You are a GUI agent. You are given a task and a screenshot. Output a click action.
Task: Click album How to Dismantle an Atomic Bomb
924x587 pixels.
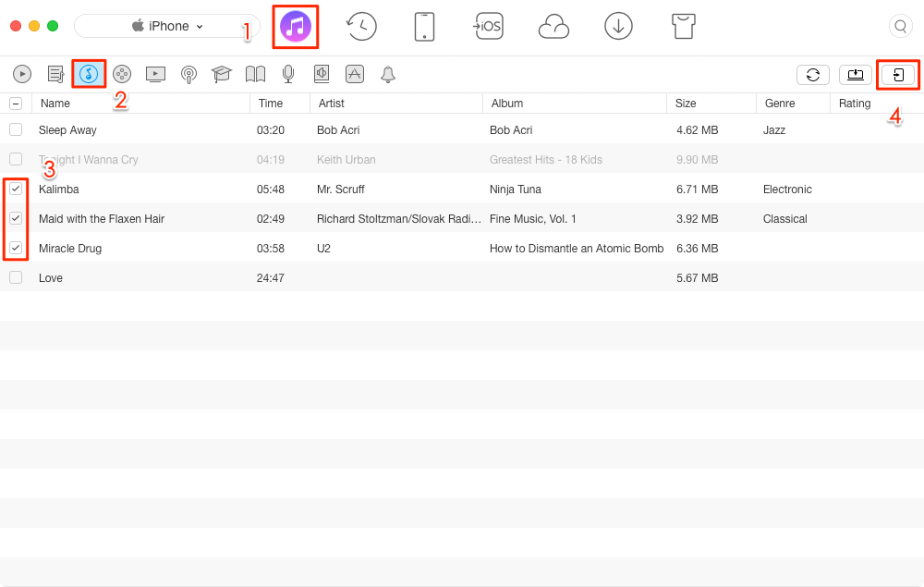coord(577,248)
